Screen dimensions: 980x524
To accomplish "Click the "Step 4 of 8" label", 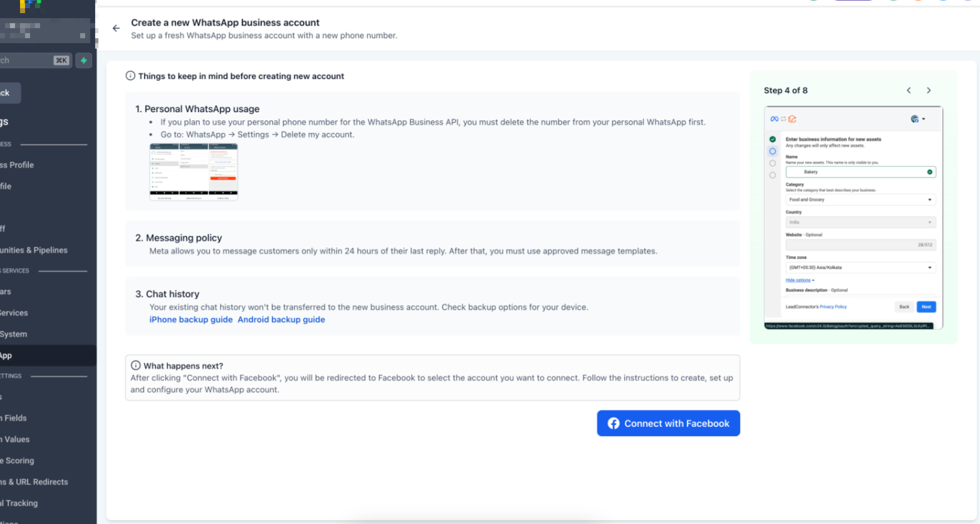I will (x=785, y=90).
